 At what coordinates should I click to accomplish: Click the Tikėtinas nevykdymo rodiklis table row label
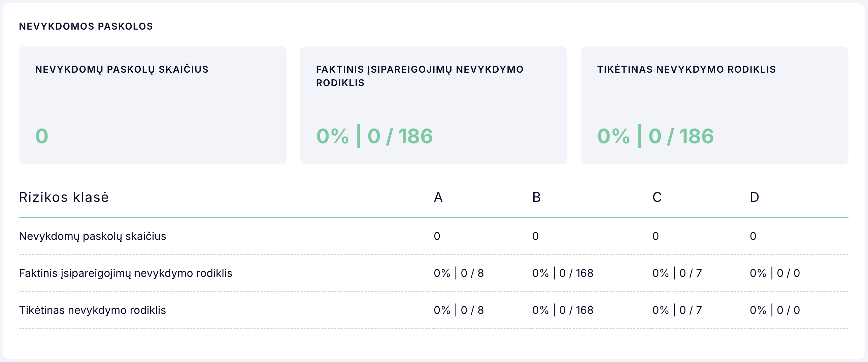point(92,310)
